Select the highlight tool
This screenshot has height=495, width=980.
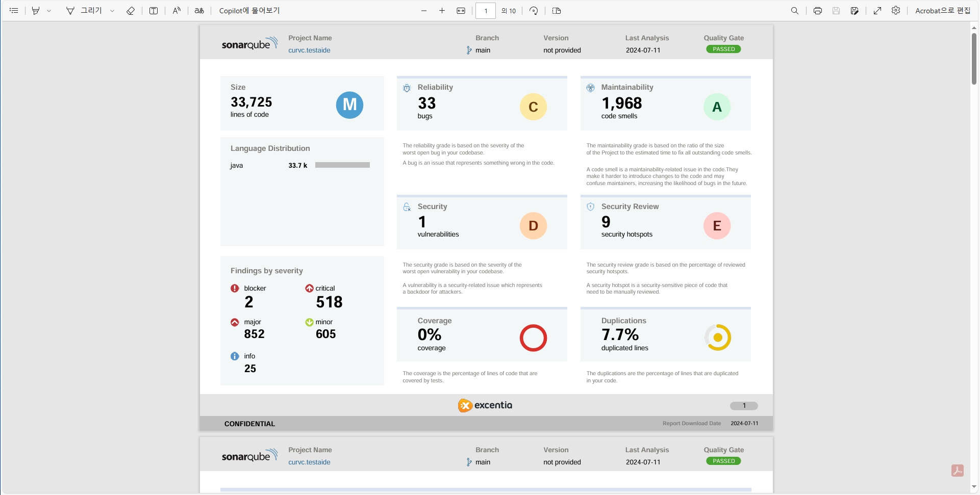36,11
